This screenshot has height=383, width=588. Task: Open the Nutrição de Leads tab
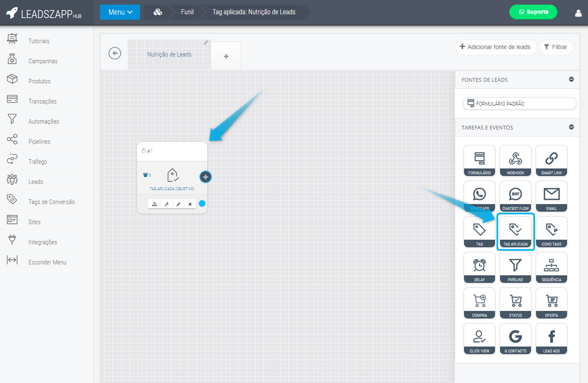[x=169, y=54]
